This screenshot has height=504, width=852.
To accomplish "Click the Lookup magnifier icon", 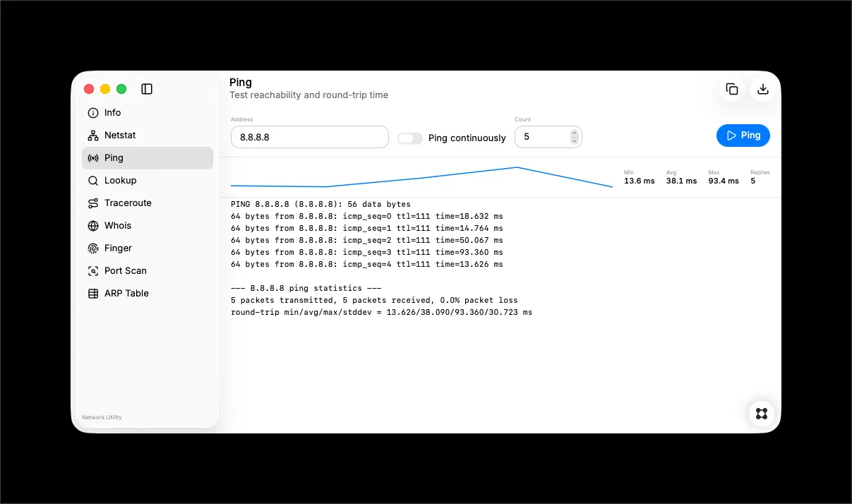I will pos(93,181).
